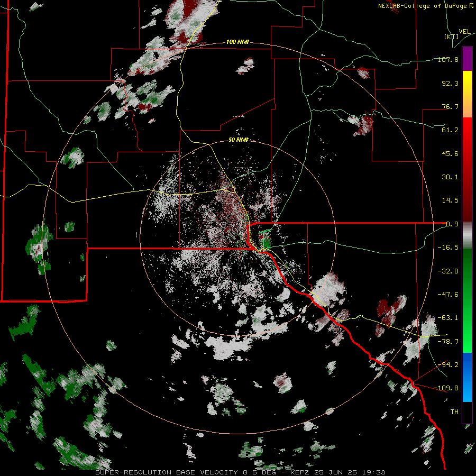
Task: Click the -47.6 velocity scale value
Action: pyautogui.click(x=448, y=295)
